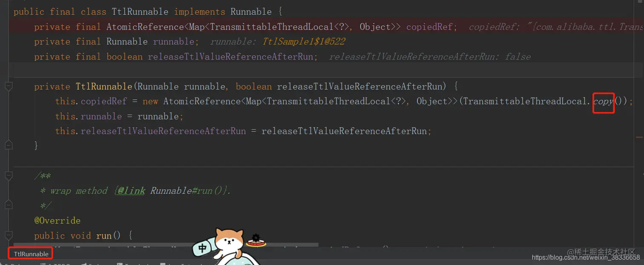Screen dimensions: 644x265
Task: Click Runnable after the implements keyword
Action: [x=251, y=12]
